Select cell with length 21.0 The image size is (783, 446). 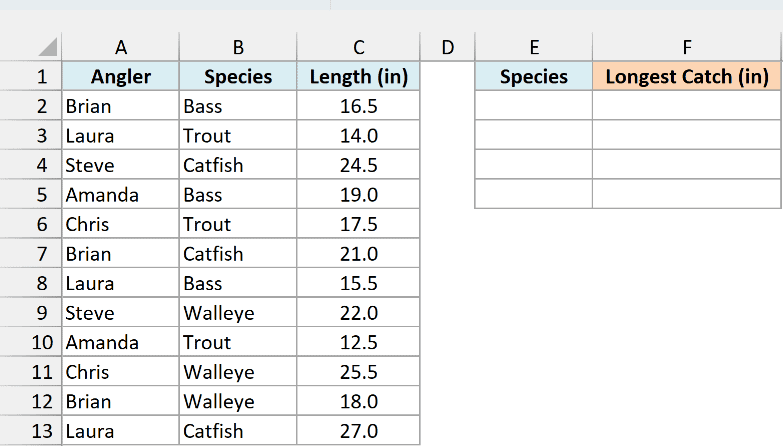(x=359, y=254)
